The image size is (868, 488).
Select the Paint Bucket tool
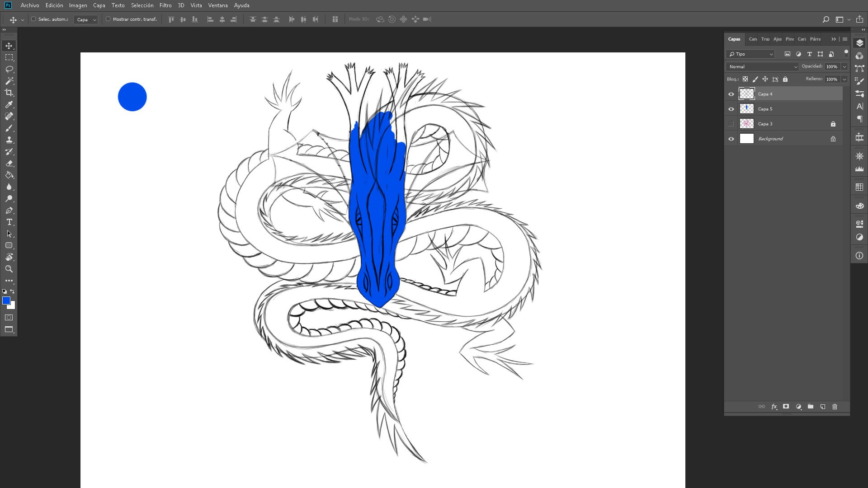(x=9, y=175)
